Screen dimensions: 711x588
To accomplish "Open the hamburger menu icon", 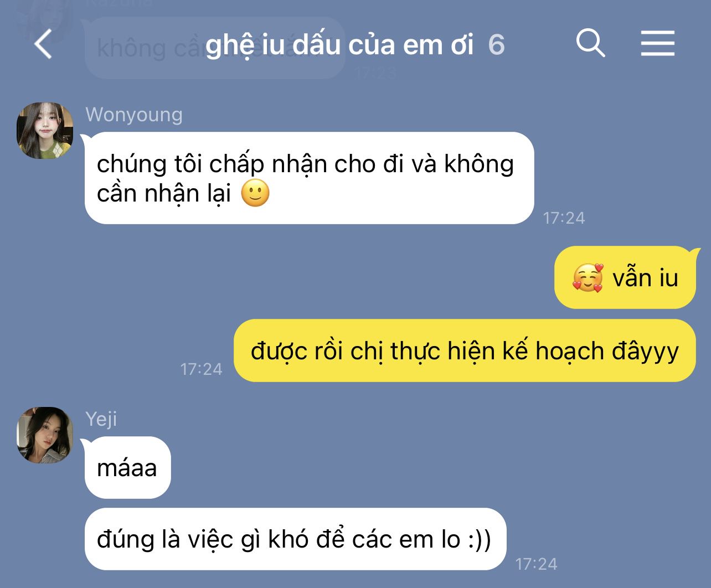I will point(658,43).
